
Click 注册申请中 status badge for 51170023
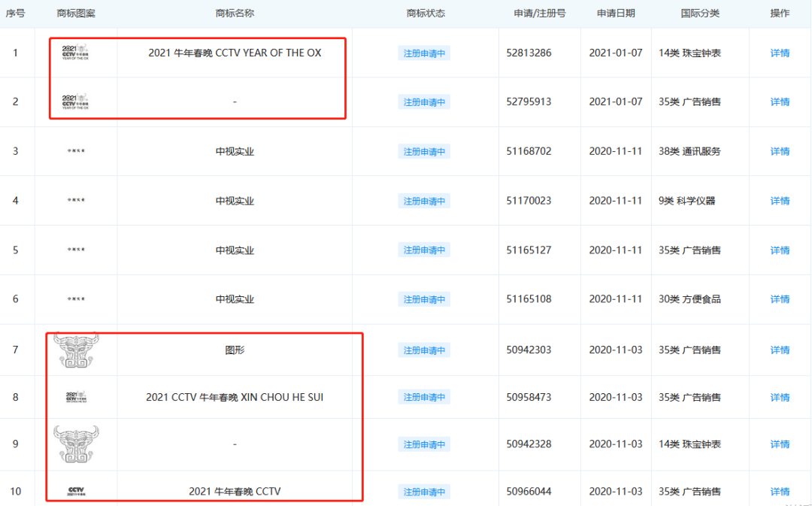tap(424, 201)
